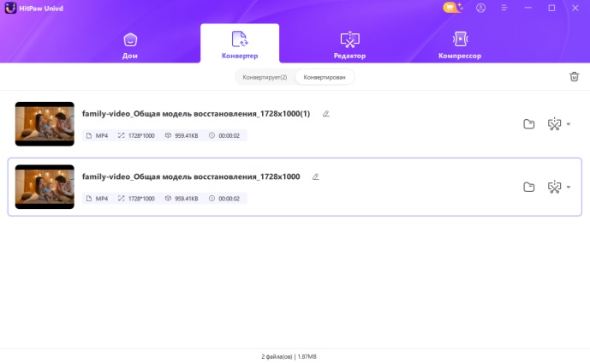Open output folder for second video
Screen dimensions: 590x364
[x=529, y=187]
